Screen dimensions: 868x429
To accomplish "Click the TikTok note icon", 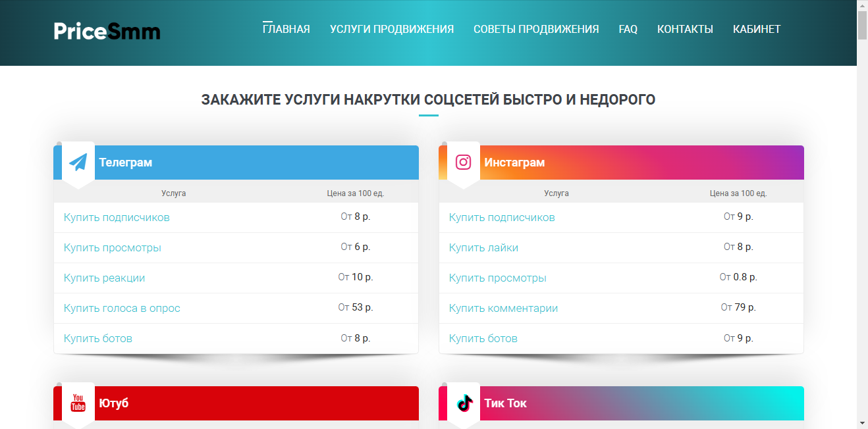I will click(x=465, y=403).
